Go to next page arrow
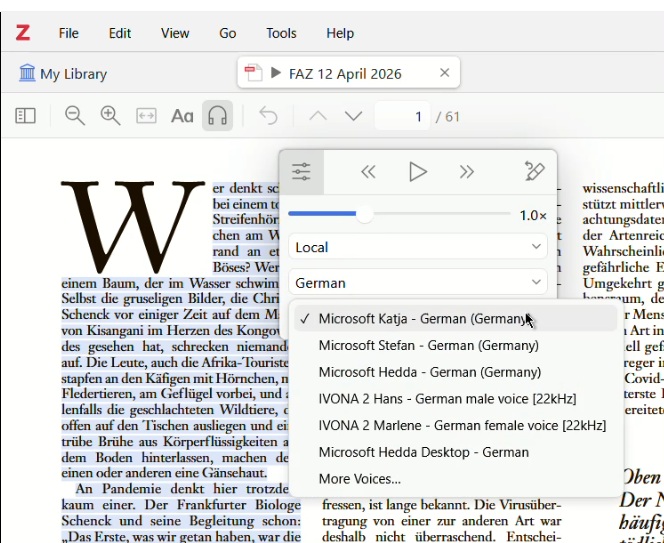The width and height of the screenshot is (664, 543). pyautogui.click(x=354, y=116)
